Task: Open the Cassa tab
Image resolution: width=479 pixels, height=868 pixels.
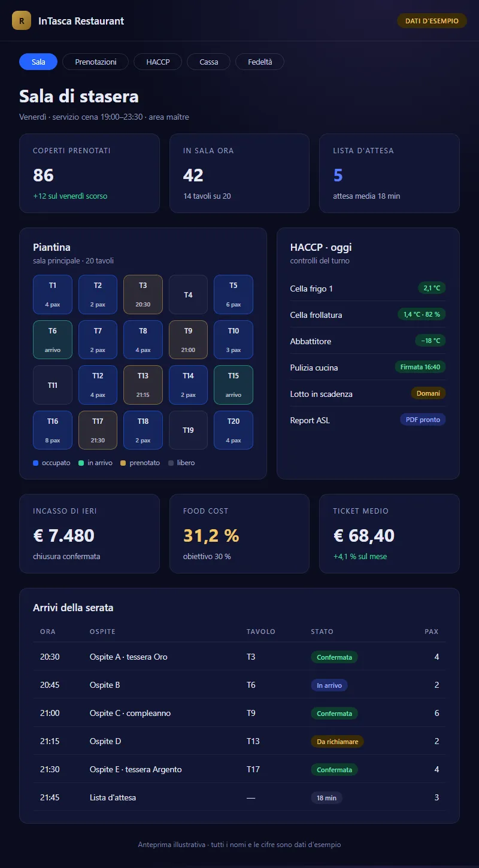Action: (x=208, y=62)
